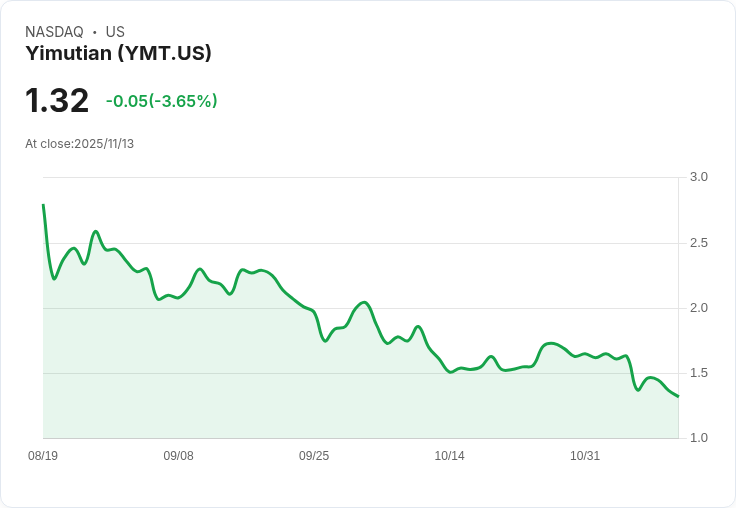Select the 10/31 date axis label

tap(585, 456)
